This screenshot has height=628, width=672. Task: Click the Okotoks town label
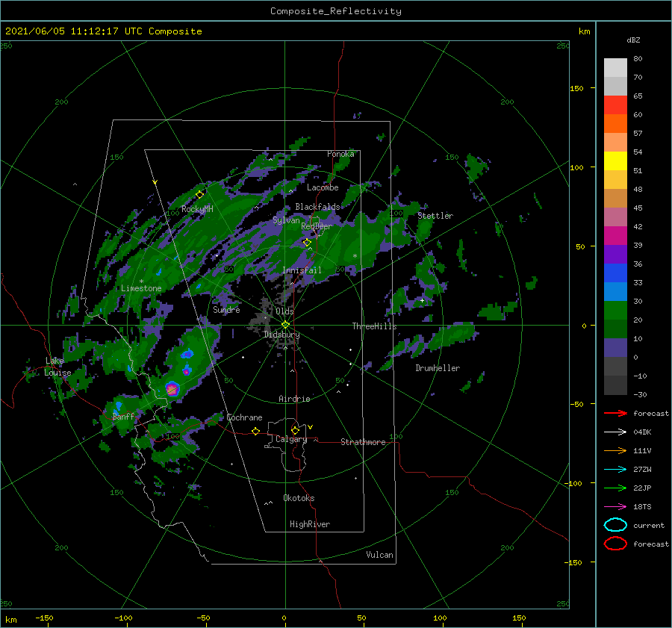pyautogui.click(x=299, y=498)
